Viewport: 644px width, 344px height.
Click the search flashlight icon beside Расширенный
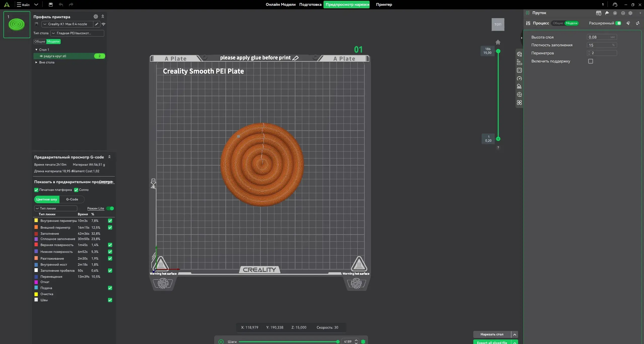[628, 23]
